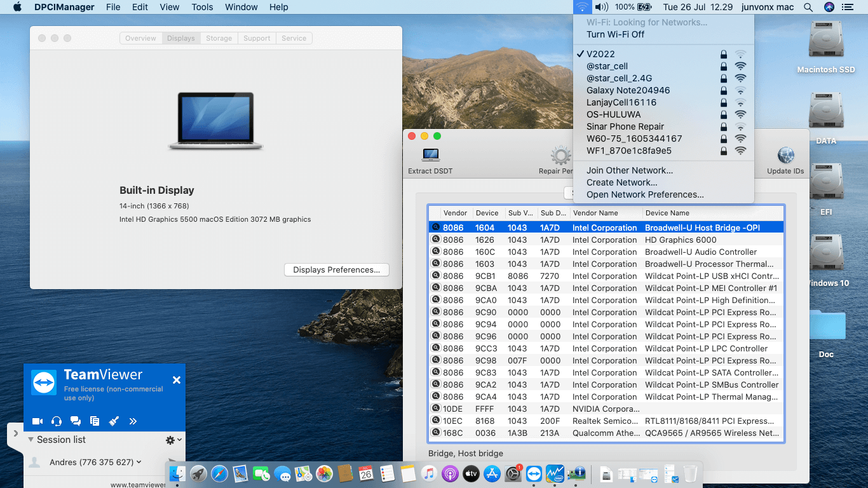Open TeamViewer voice chat headset icon

click(x=57, y=421)
